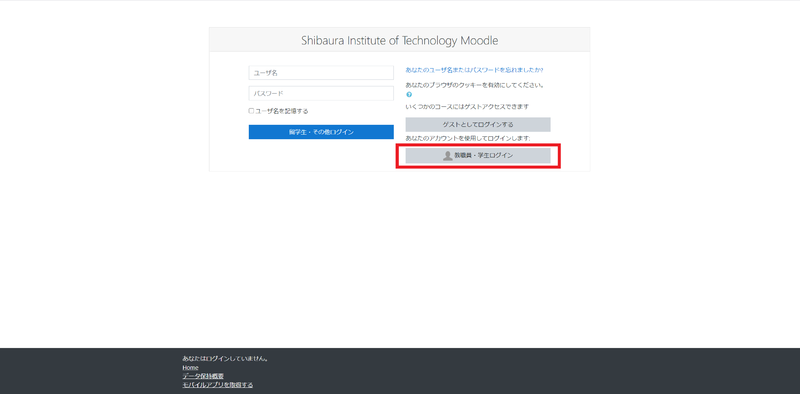The width and height of the screenshot is (800, 394).
Task: Click the あなたのアカウントを使用してログインします label
Action: coord(468,138)
